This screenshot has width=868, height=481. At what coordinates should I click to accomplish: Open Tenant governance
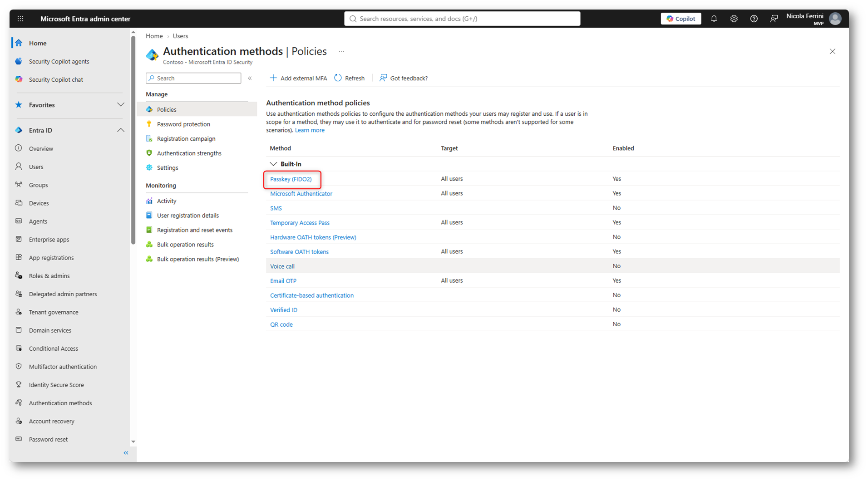pos(54,312)
